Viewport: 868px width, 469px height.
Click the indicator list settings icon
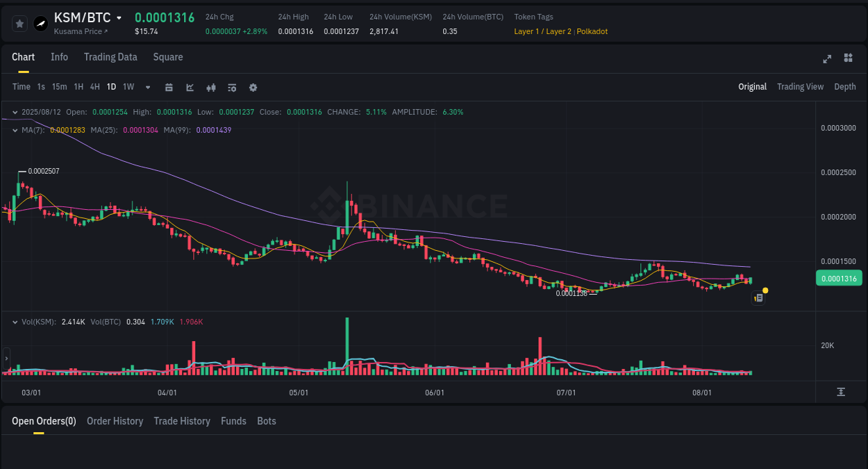[x=231, y=87]
